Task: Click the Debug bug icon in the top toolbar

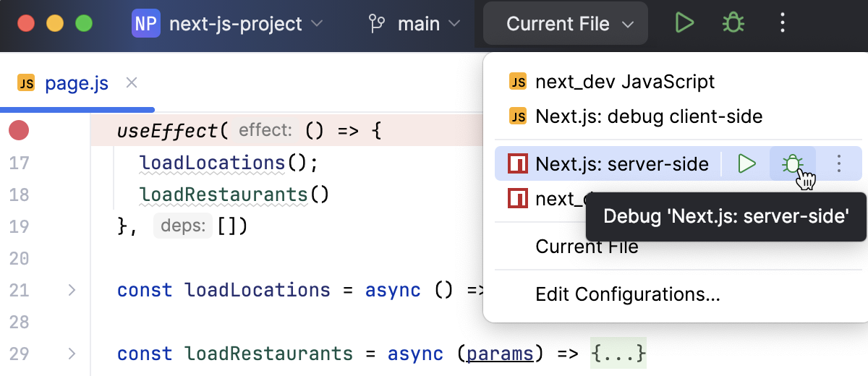Action: 733,23
